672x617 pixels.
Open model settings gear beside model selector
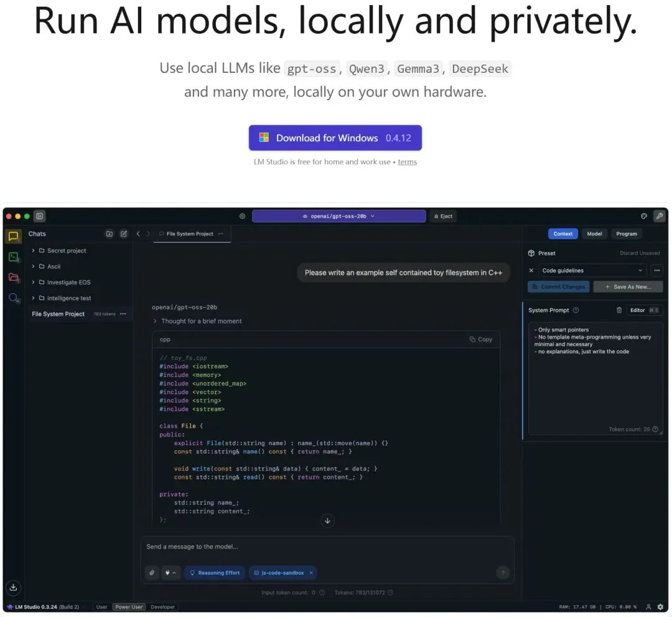pos(242,216)
